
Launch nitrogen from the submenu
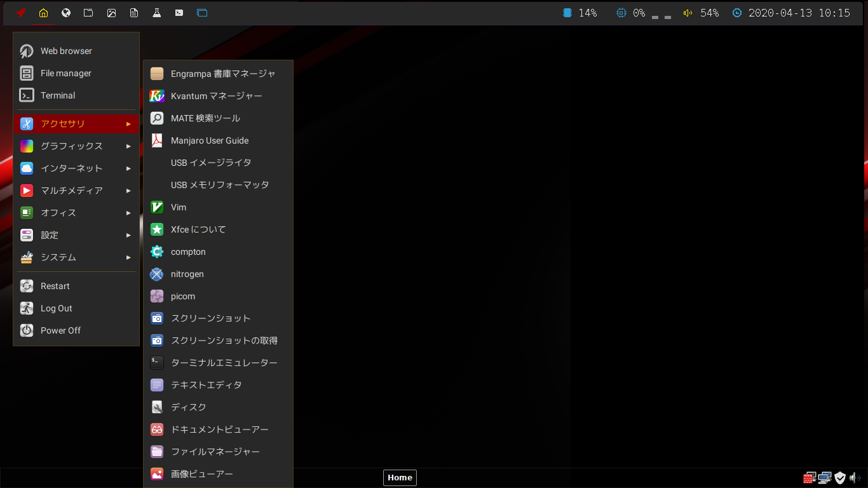pos(218,274)
